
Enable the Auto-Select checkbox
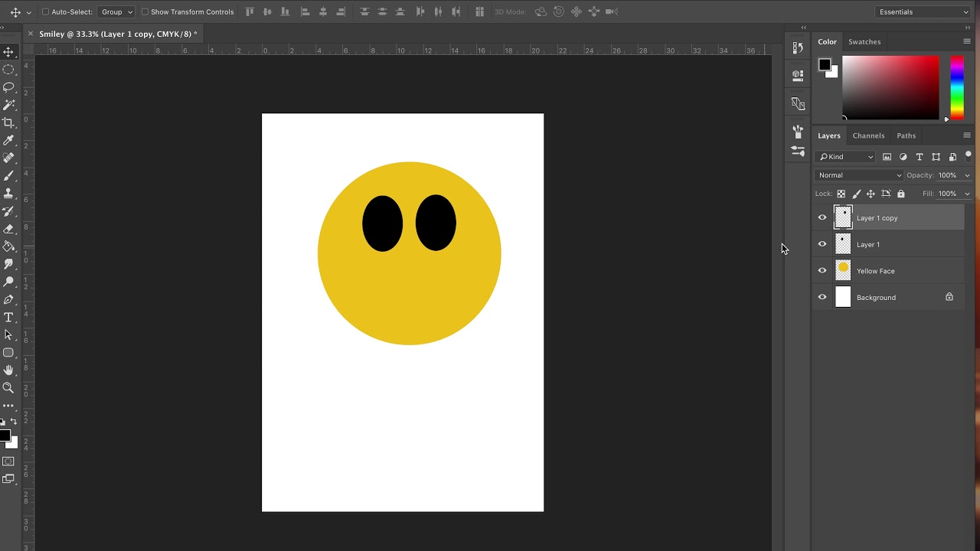[45, 12]
